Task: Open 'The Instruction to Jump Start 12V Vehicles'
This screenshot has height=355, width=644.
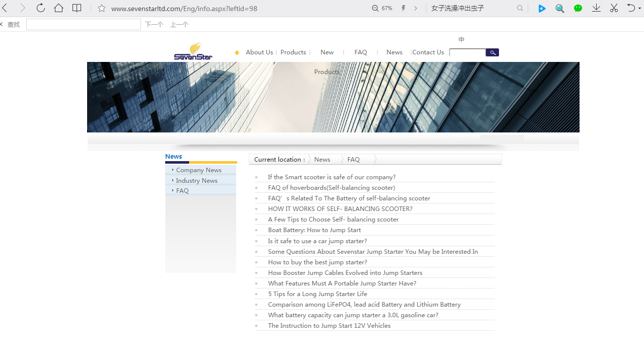Action: point(329,326)
